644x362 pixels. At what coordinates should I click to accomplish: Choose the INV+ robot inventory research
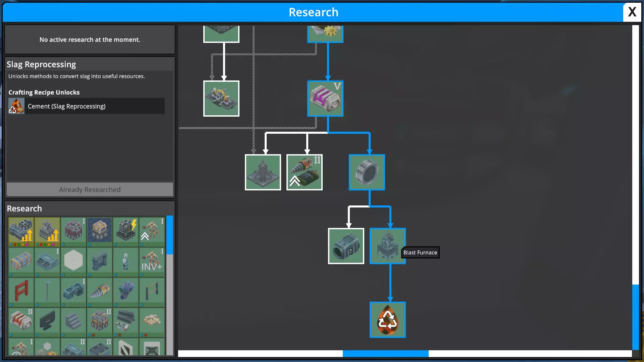click(x=152, y=261)
